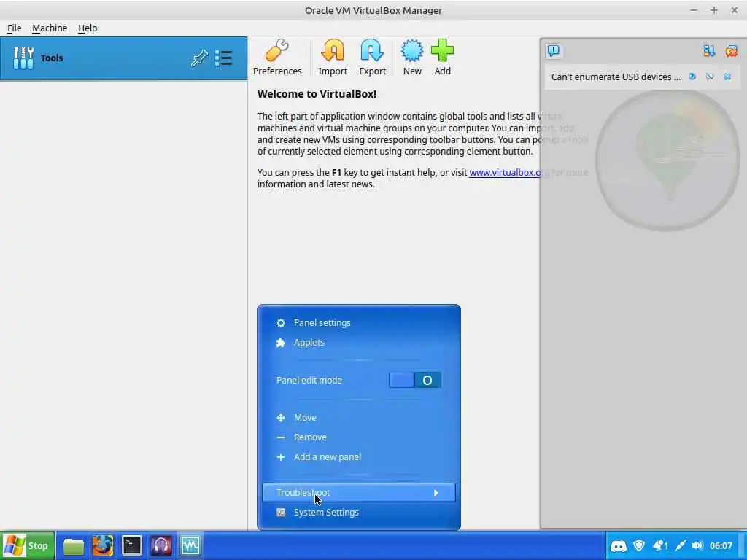Viewport: 747px width, 560px height.
Task: Toggle the Panel edit mode switch
Action: [x=415, y=380]
